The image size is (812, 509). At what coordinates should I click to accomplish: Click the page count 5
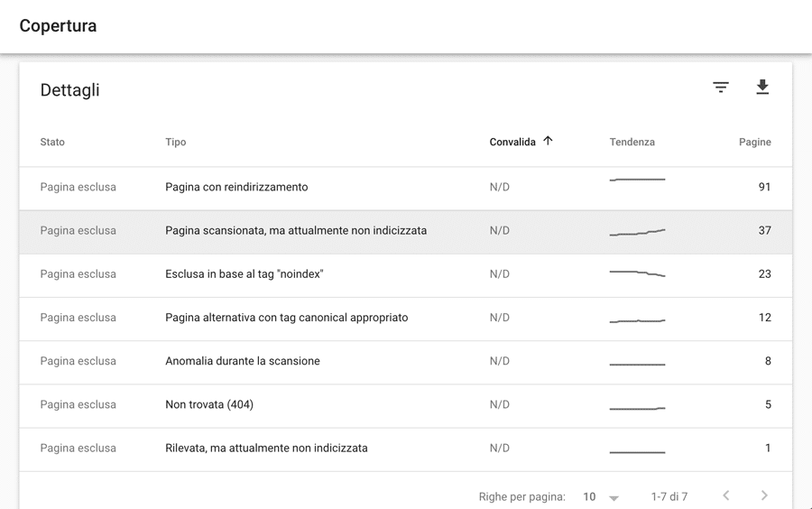[x=768, y=404]
